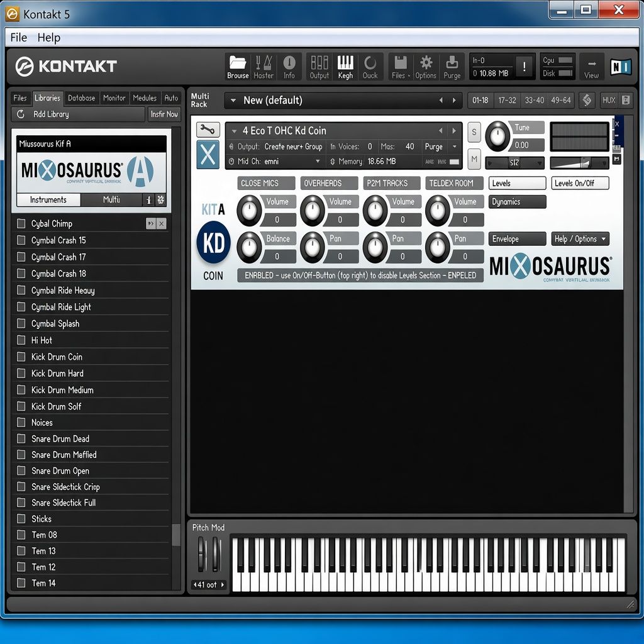The image size is (644, 644).
Task: Click next instrument arrow for Kd Coin
Action: [x=454, y=131]
